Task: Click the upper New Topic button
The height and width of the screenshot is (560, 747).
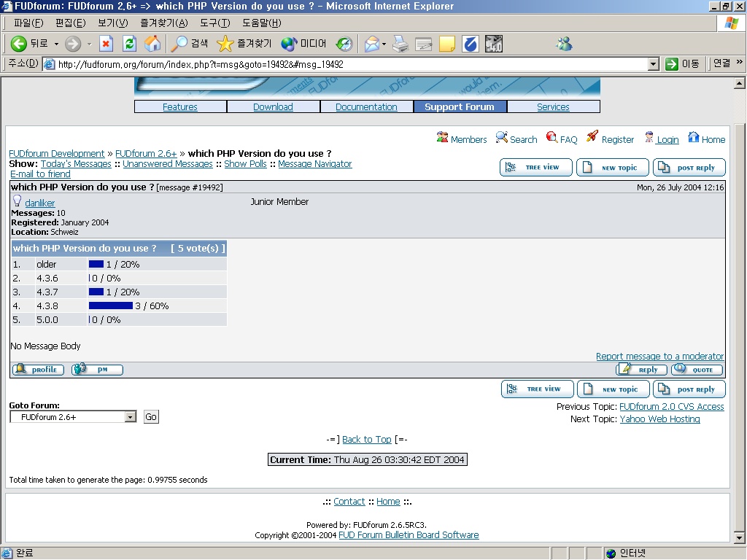Action: [x=613, y=167]
